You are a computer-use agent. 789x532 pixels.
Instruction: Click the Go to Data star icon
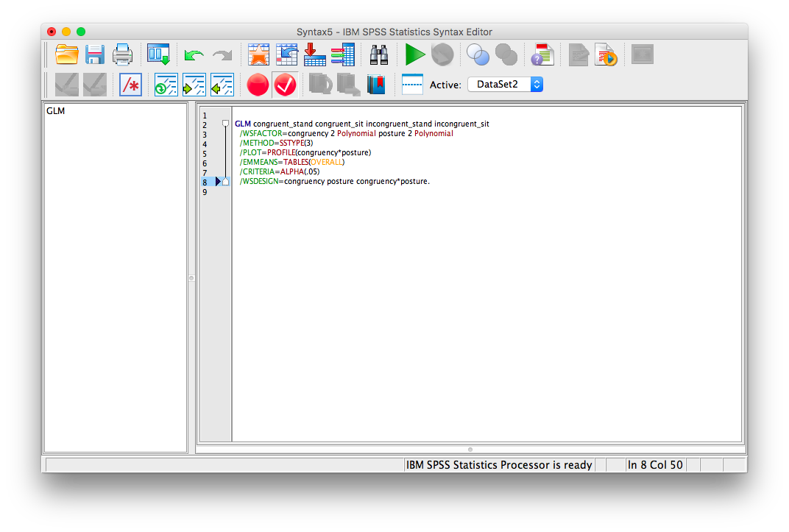click(x=258, y=54)
